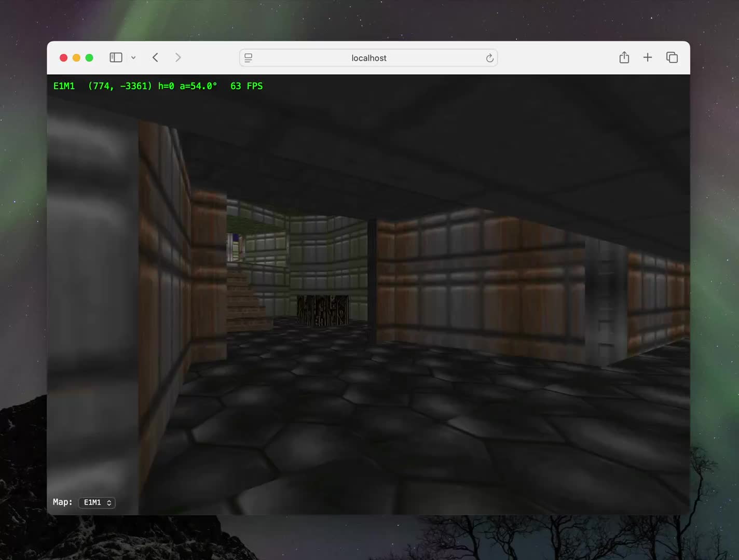Show the tab overview
The width and height of the screenshot is (739, 560).
(x=672, y=58)
